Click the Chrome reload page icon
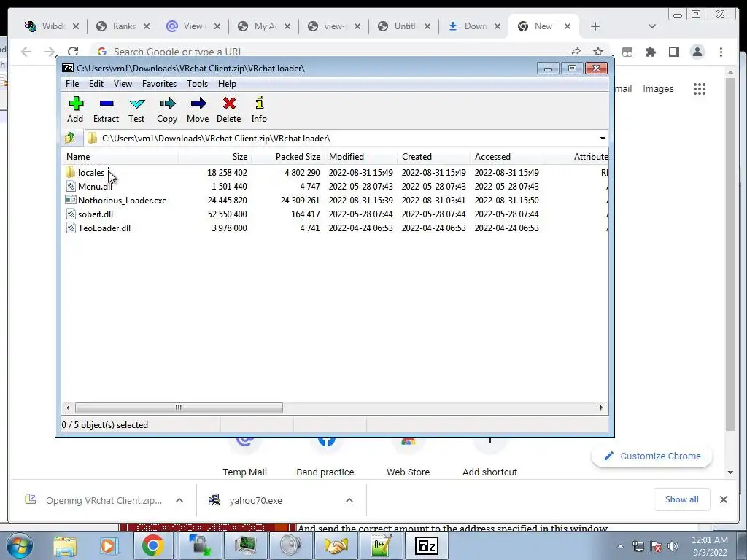This screenshot has height=560, width=747. tap(73, 52)
